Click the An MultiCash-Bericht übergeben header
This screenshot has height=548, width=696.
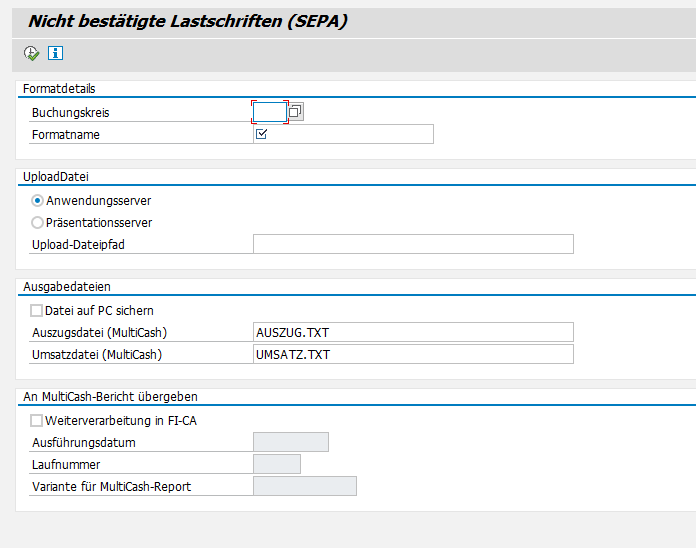(110, 397)
